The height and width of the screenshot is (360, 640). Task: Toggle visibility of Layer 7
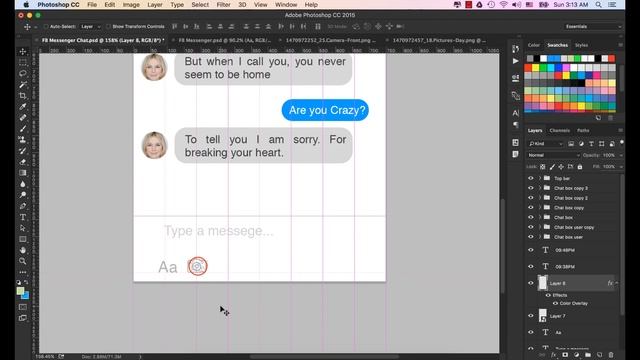531,316
